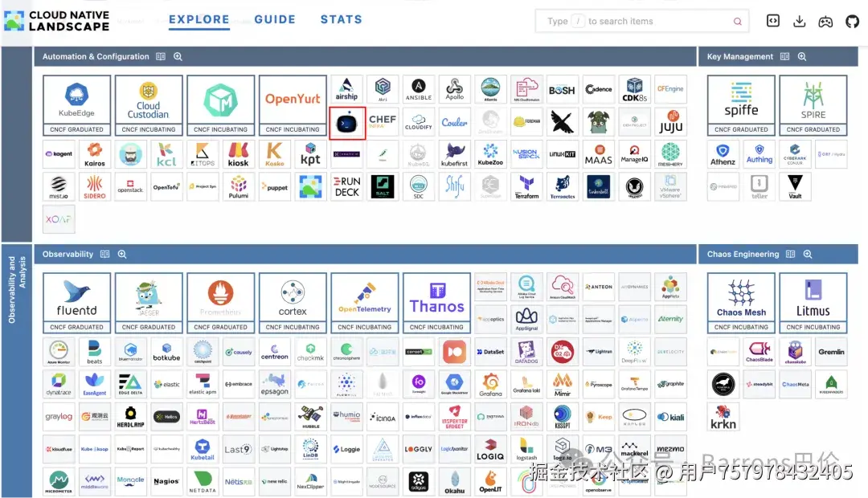
Task: Select the OpenTofu project icon
Action: pos(166,187)
